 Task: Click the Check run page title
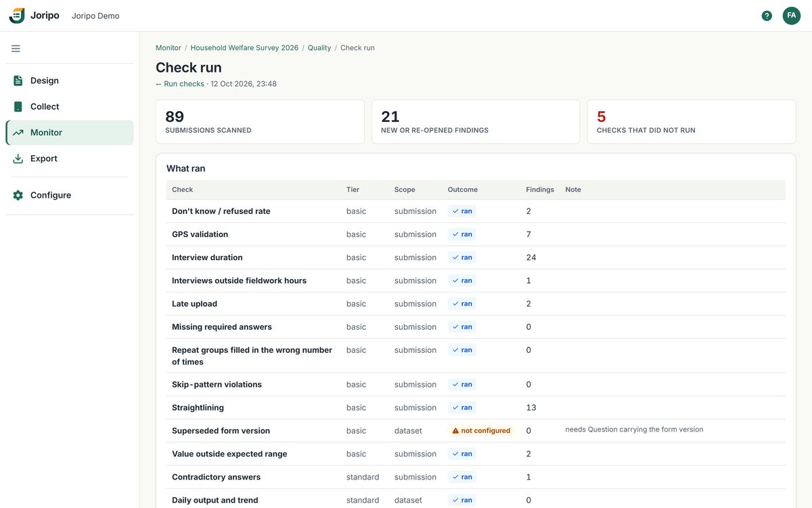(189, 68)
